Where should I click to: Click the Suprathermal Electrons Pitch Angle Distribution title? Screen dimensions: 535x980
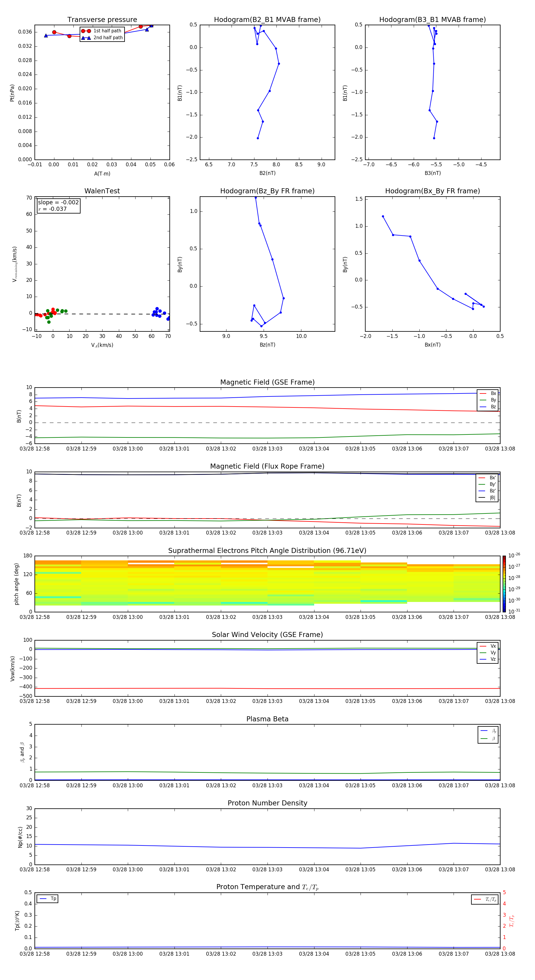point(267,551)
